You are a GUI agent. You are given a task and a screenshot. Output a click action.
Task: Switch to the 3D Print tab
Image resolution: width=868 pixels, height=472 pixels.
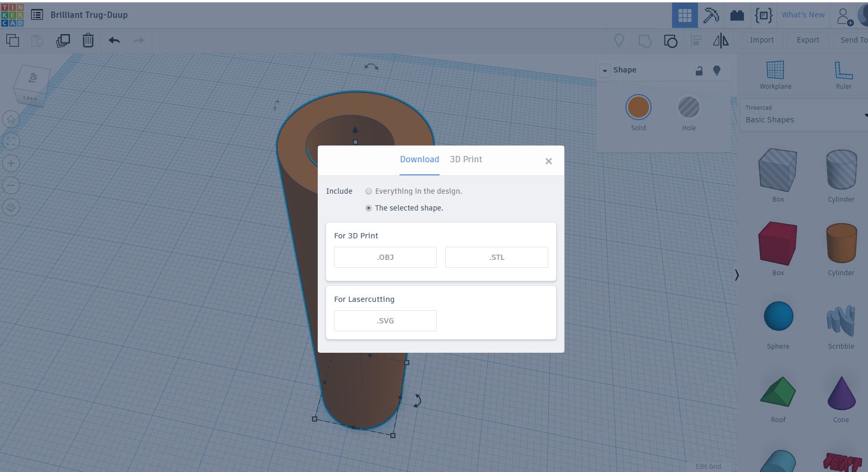(466, 159)
